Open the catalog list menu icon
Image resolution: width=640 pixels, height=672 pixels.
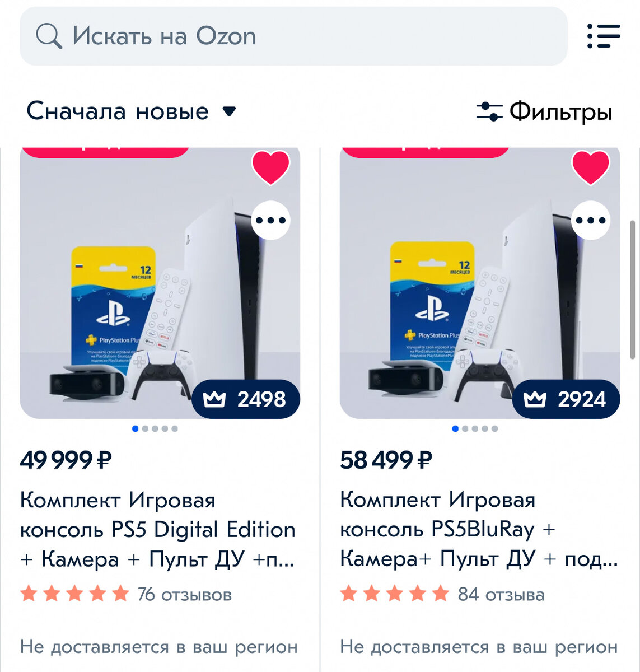click(604, 36)
